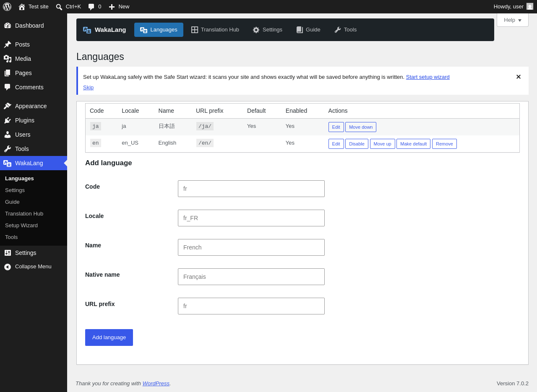This screenshot has height=392, width=537.
Task: Click the Test site home icon
Action: [22, 7]
